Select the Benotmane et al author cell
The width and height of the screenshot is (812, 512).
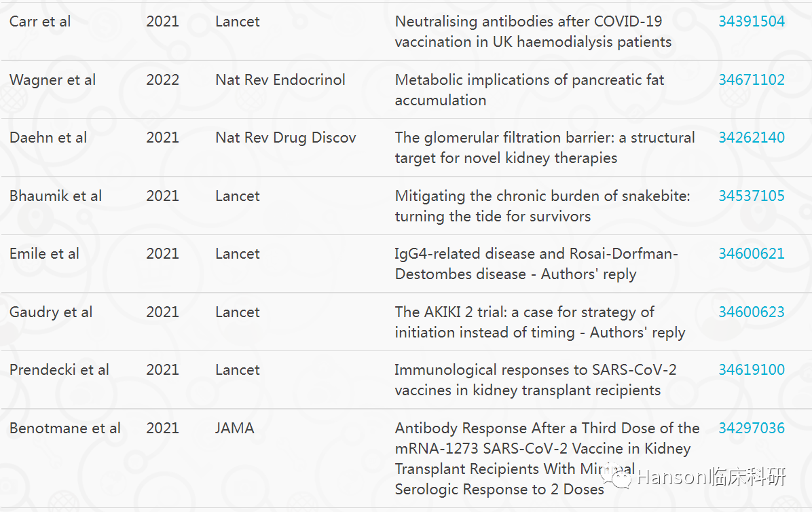tap(64, 428)
